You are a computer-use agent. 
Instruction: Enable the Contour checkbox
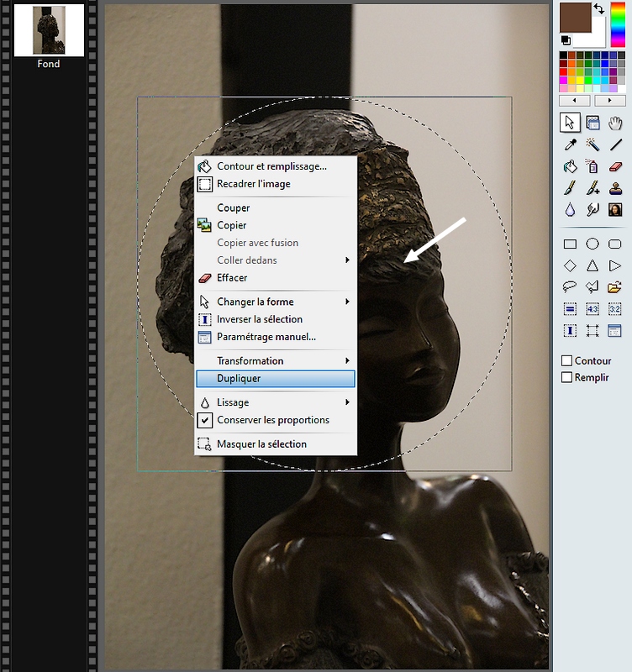pos(566,361)
